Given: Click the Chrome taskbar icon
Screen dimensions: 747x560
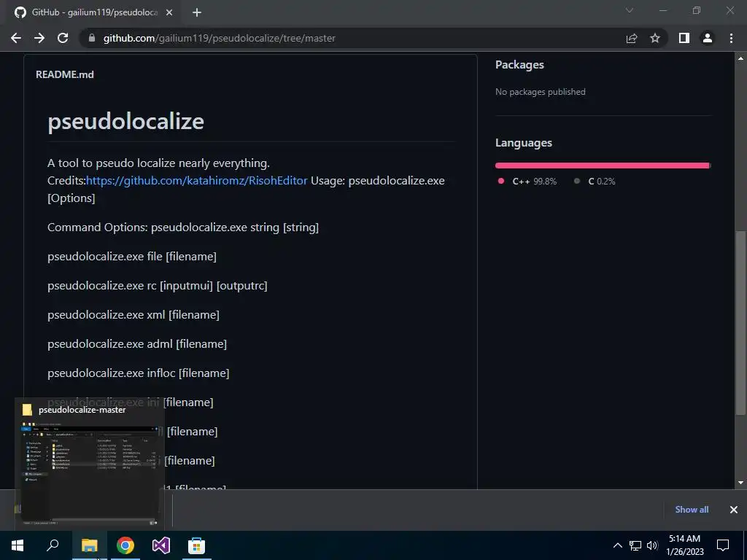Looking at the screenshot, I should 125,545.
